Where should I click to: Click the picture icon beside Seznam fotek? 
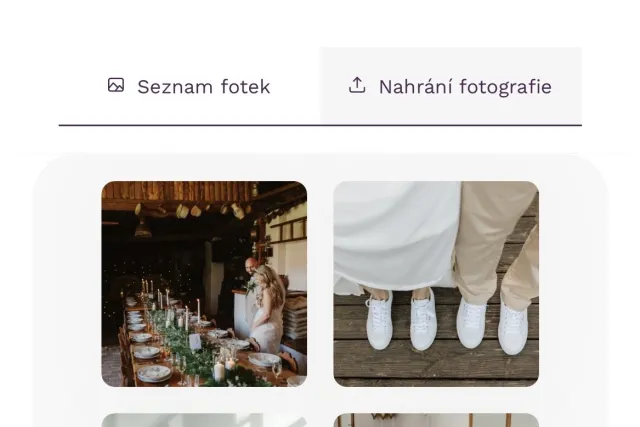pos(116,85)
